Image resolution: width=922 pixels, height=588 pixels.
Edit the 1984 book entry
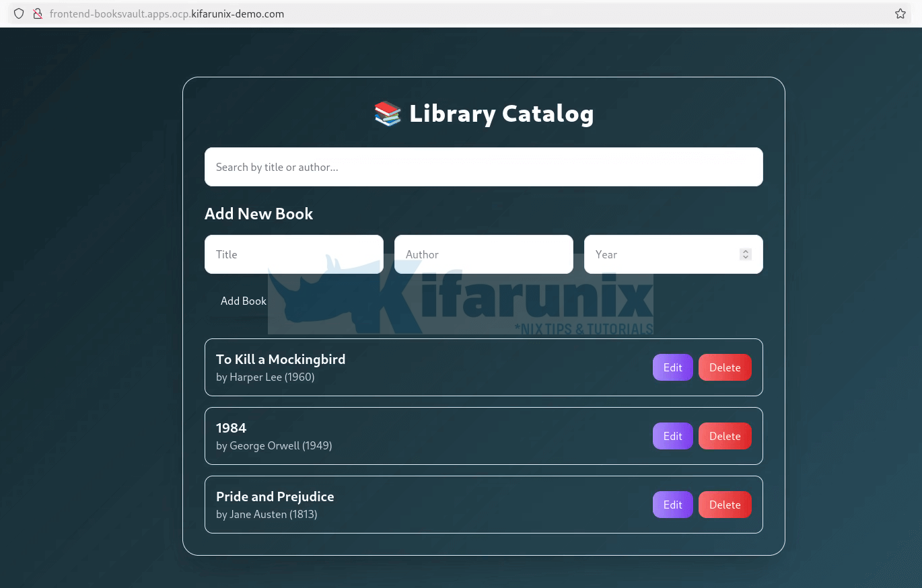coord(672,436)
